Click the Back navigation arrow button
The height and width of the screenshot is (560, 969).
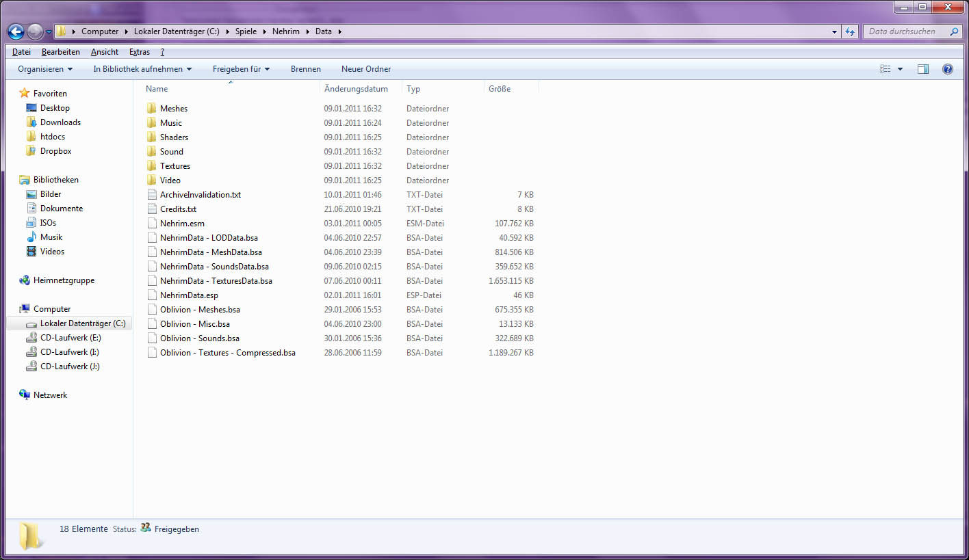(16, 31)
